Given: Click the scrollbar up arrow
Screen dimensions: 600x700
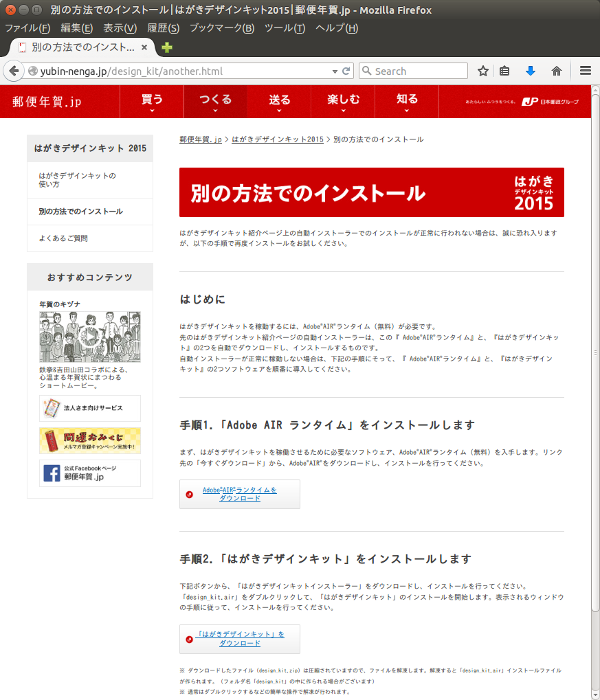Looking at the screenshot, I should [x=595, y=89].
